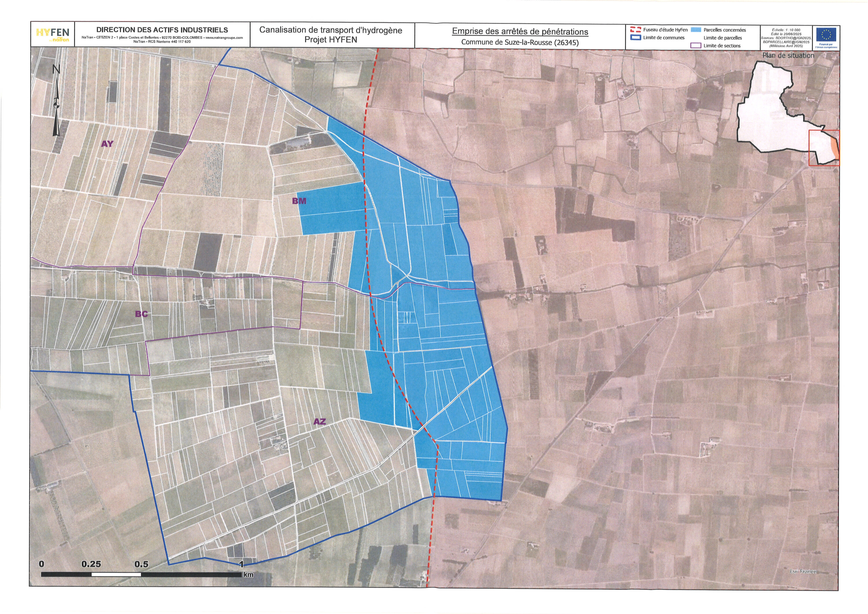Click the light blue Parcelles concernées swatch
This screenshot has height=614, width=868.
coord(696,30)
